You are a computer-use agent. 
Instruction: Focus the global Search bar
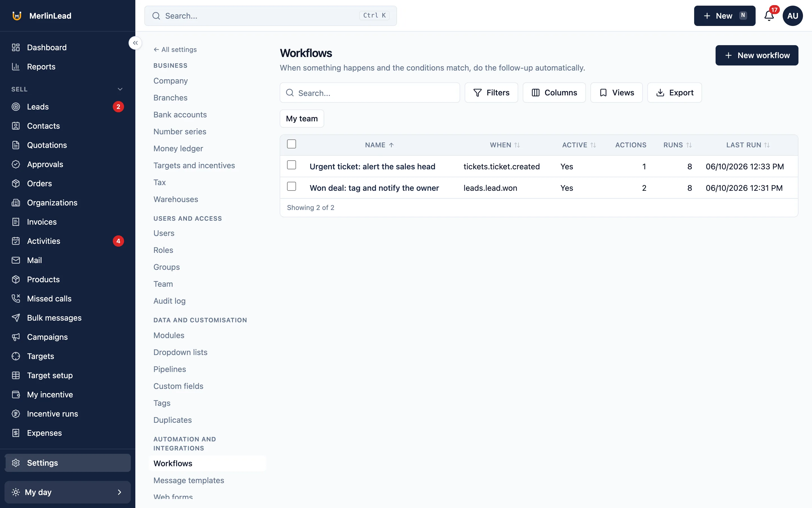(270, 16)
